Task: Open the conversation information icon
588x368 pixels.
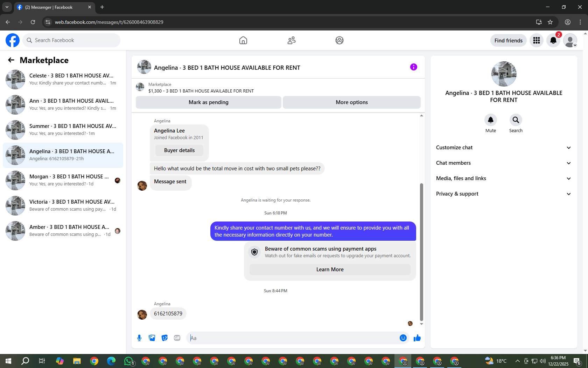Action: (x=414, y=67)
